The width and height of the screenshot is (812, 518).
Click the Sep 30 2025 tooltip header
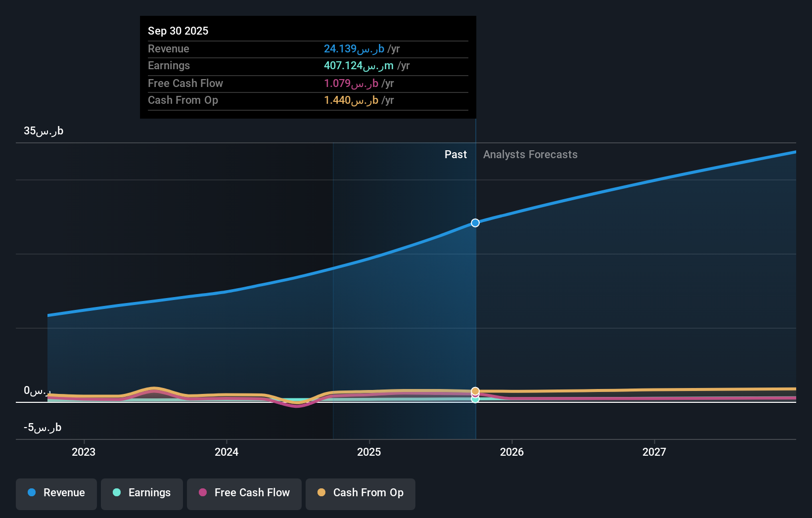[x=178, y=31]
